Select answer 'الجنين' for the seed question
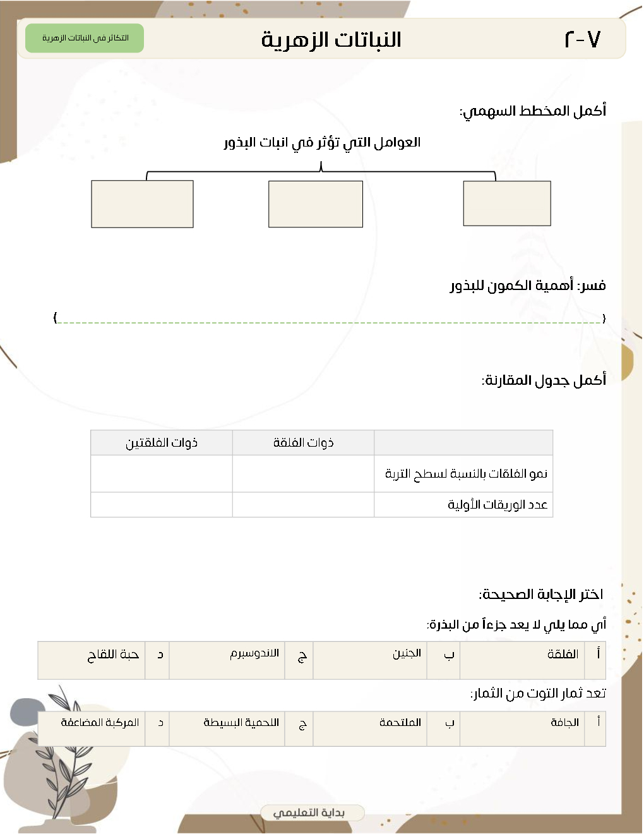Viewport: 644px width, 834px height. pos(407,654)
